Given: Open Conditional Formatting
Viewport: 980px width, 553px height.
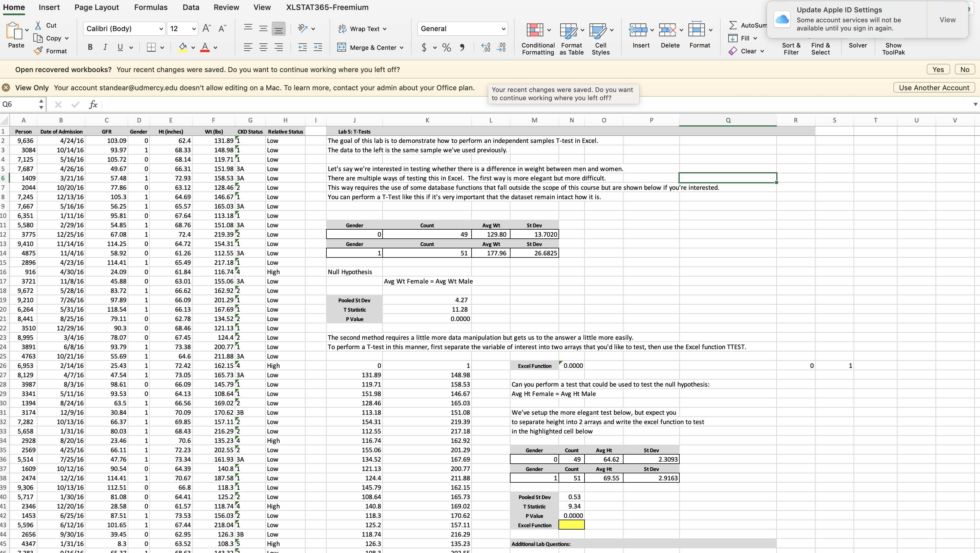Looking at the screenshot, I should tap(537, 38).
